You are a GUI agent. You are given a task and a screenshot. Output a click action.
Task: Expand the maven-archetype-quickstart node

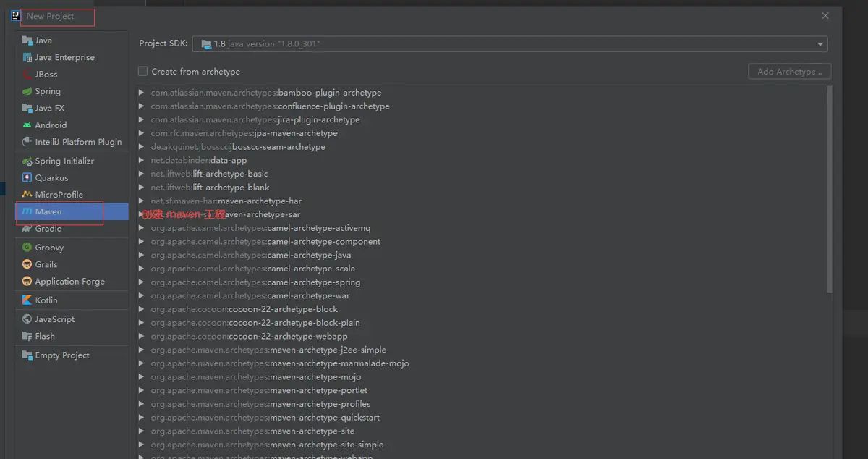(142, 418)
